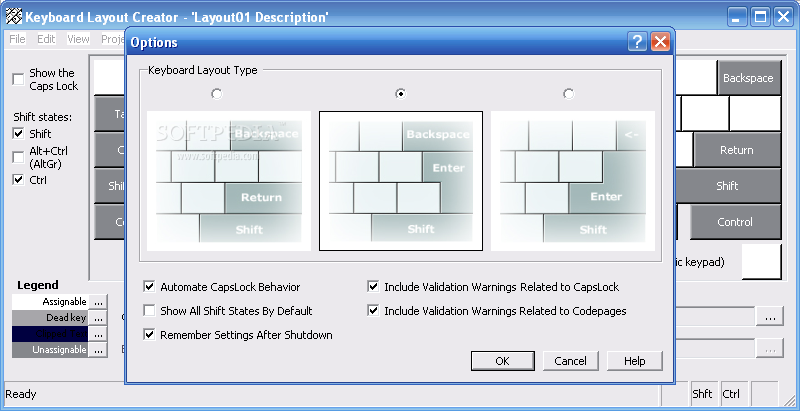Image resolution: width=800 pixels, height=411 pixels.
Task: Open the File menu in main window
Action: [x=17, y=39]
